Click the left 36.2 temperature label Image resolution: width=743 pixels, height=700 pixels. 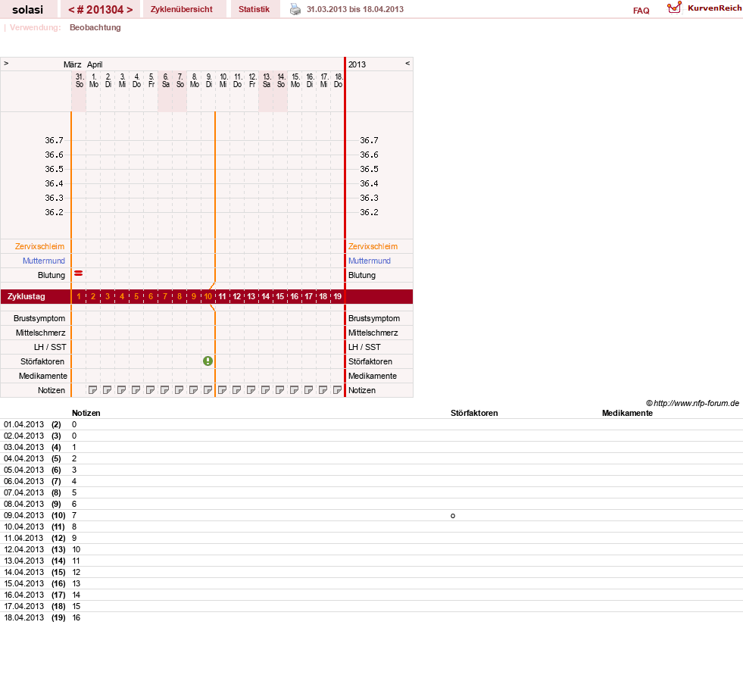[x=54, y=212]
